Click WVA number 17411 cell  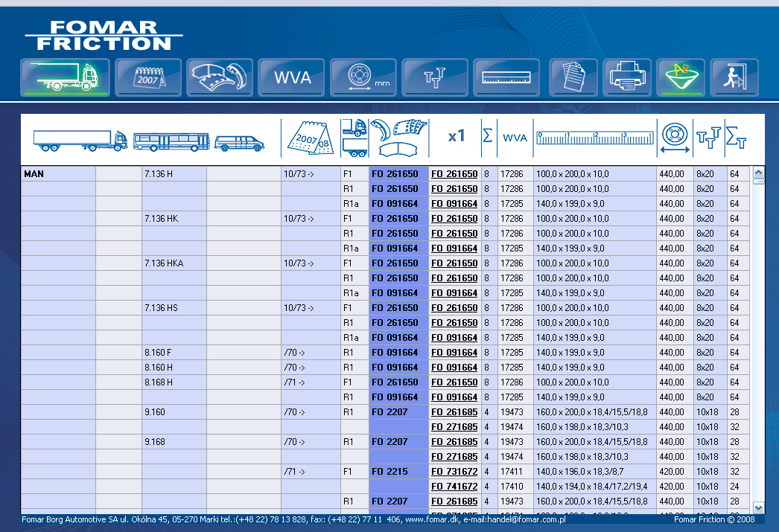(515, 472)
